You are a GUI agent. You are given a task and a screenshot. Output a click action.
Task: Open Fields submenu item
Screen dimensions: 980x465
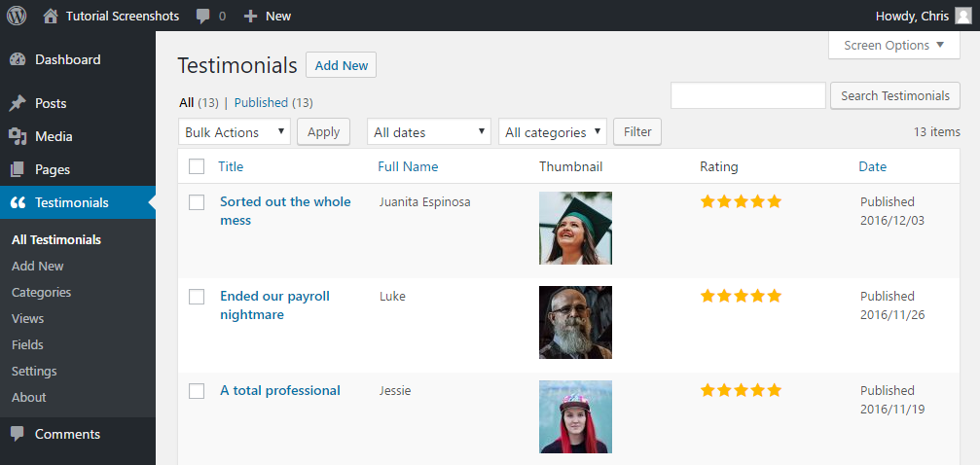pos(27,344)
